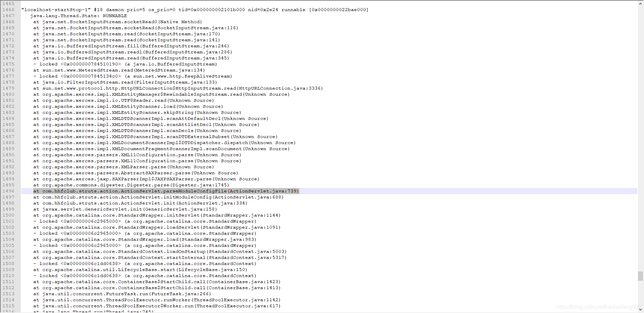Click the StartChild.call ContainerBase.java:1413 line
Screen dimensions: 644x313
(157, 288)
